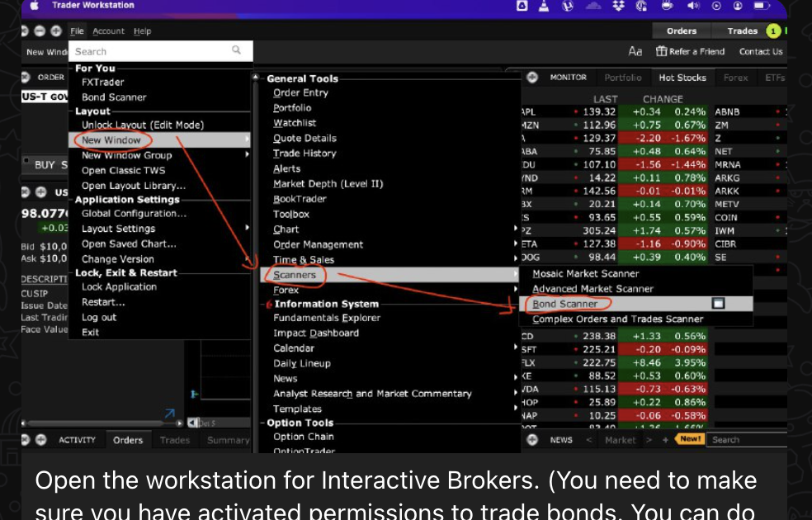Image resolution: width=812 pixels, height=520 pixels.
Task: Open the Scanners submenu
Action: (x=295, y=275)
